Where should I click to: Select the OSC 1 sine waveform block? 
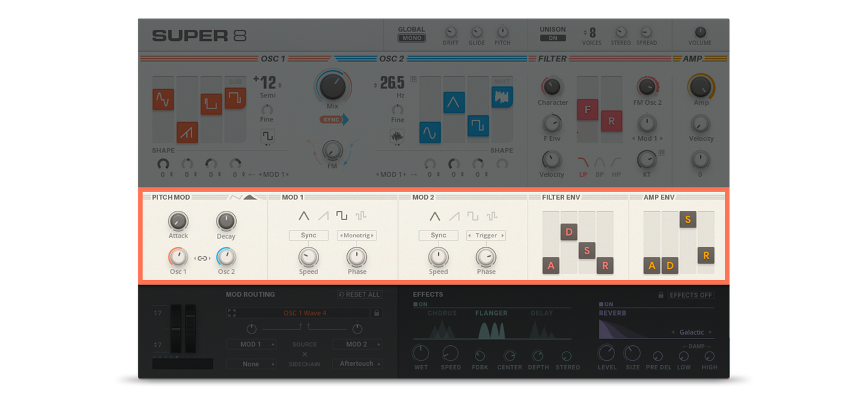163,99
